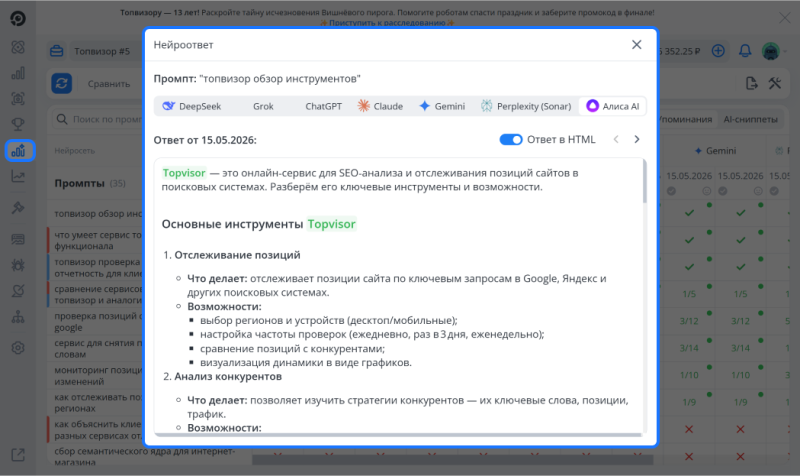Open the wrench and screwdriver tools icon
This screenshot has height=476, width=800.
tap(775, 83)
